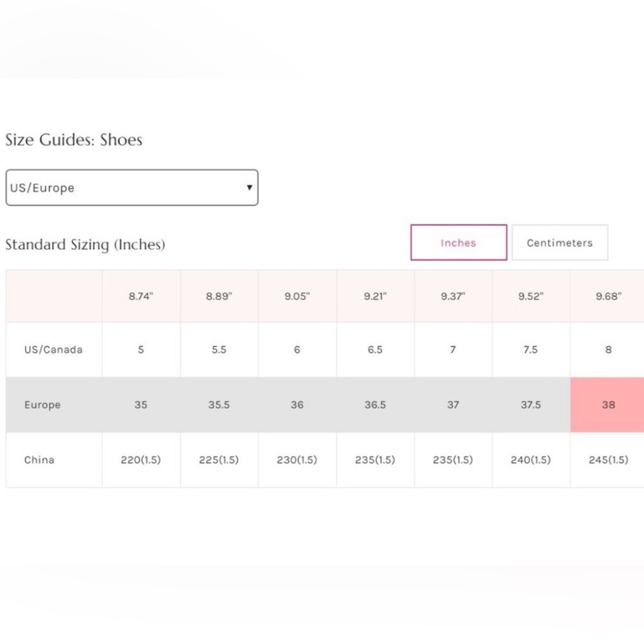Click Europe size 36.5 cell
The height and width of the screenshot is (644, 644).
(x=375, y=404)
